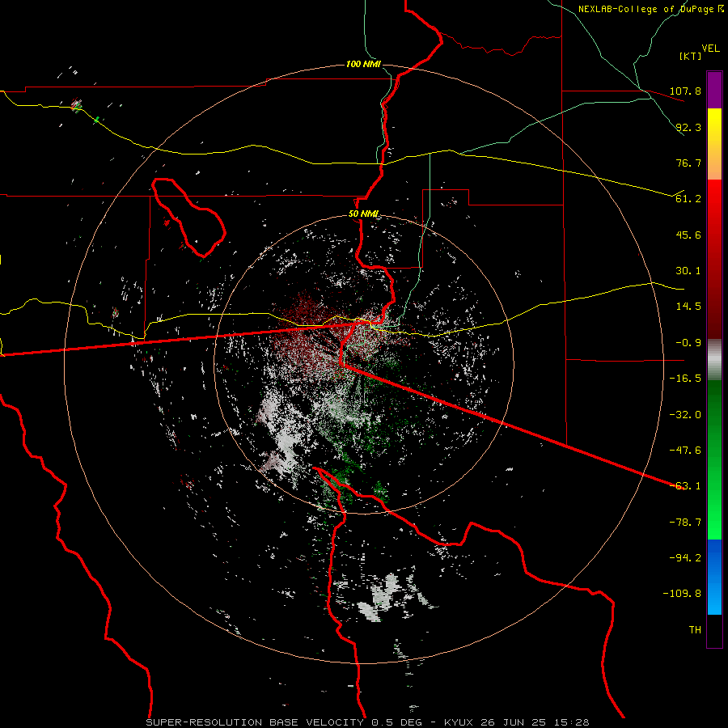Click the -94.2 velocity scale value
This screenshot has width=728, height=728.
pyautogui.click(x=685, y=558)
